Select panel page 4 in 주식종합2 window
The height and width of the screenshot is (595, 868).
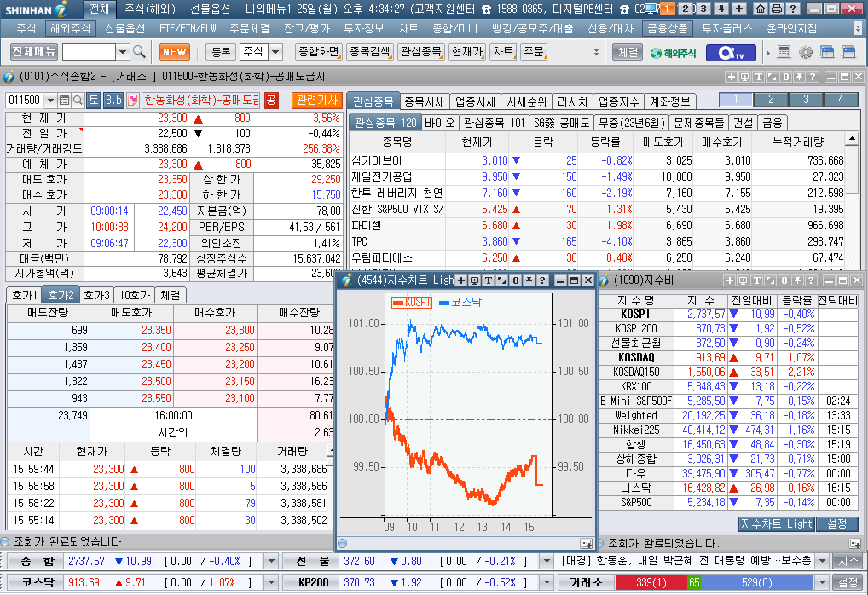point(841,100)
